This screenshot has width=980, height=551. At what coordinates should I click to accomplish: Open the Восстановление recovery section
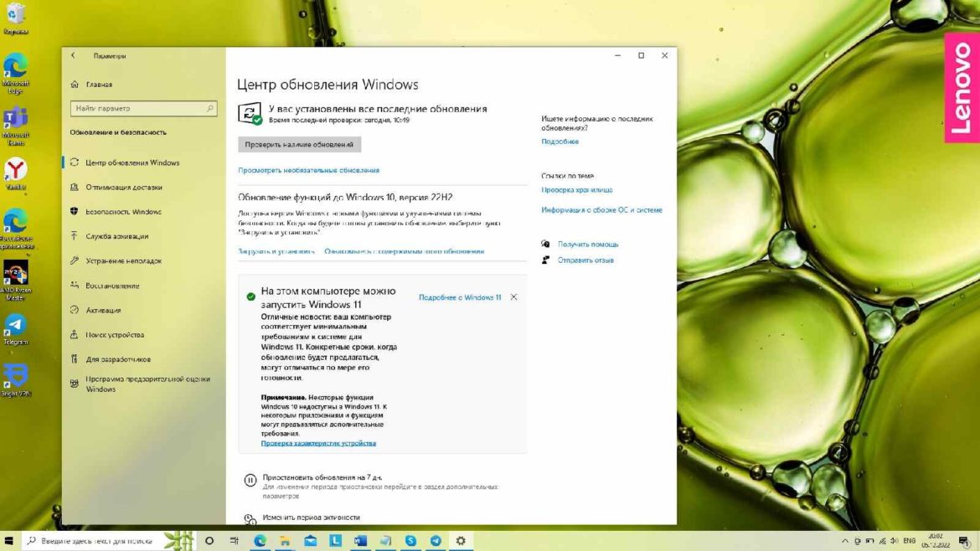pos(74,285)
